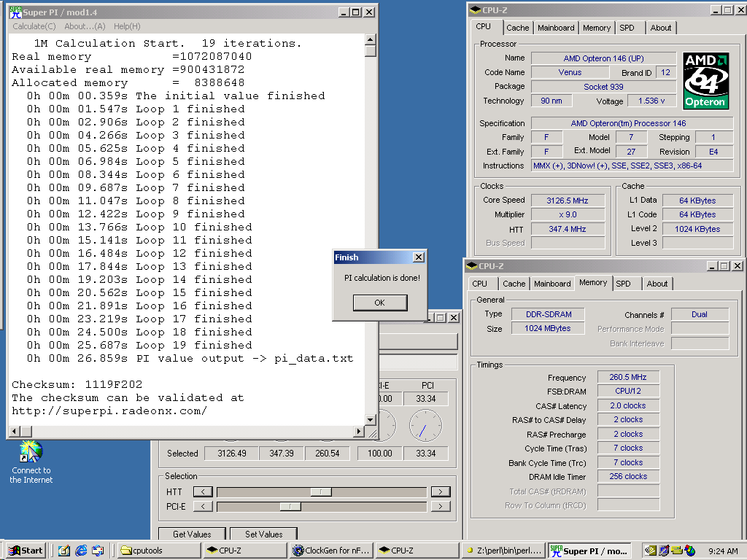The image size is (747, 560).
Task: Click the PCI clock dial gauge in ClockGen
Action: [x=425, y=425]
